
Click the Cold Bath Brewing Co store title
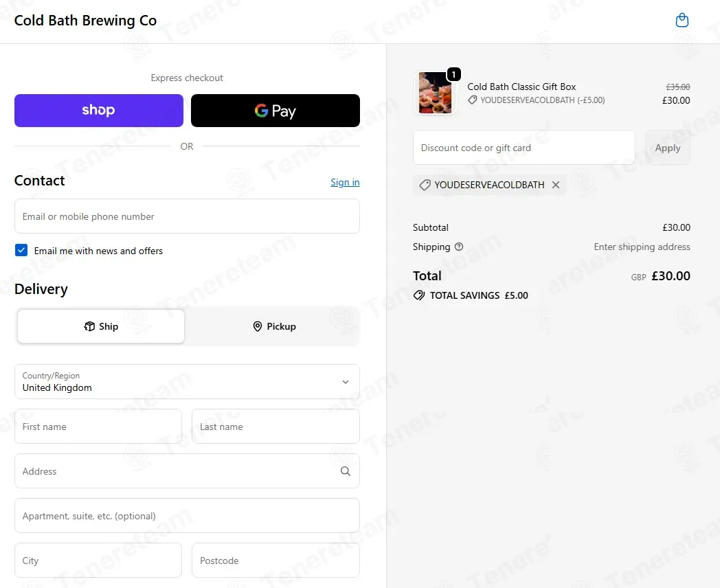click(85, 21)
